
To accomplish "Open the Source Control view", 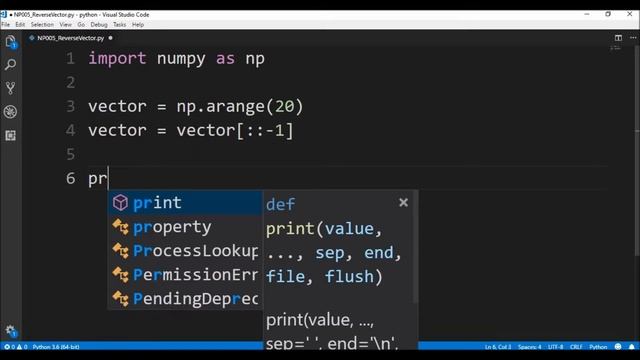I will tap(11, 88).
